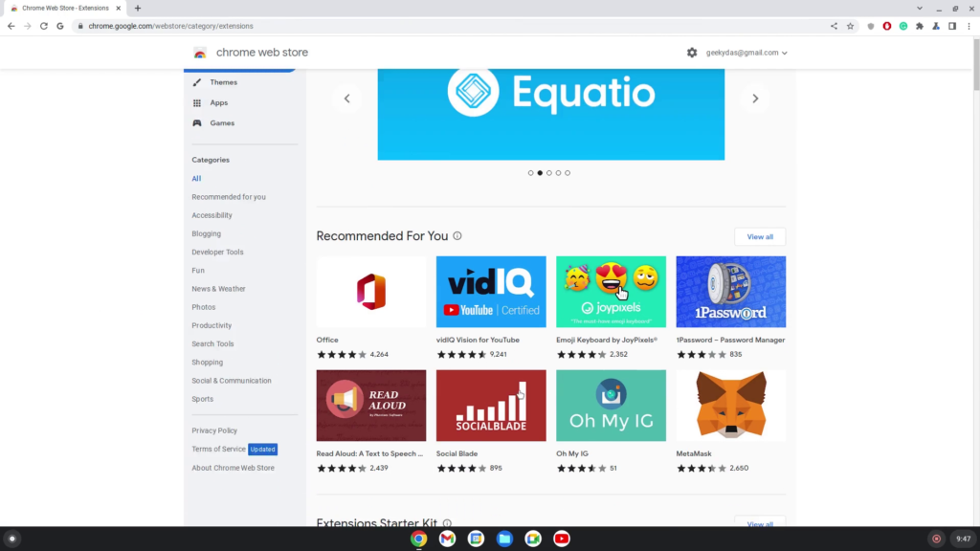Open Files app from the shelf
This screenshot has height=551, width=980.
(504, 539)
